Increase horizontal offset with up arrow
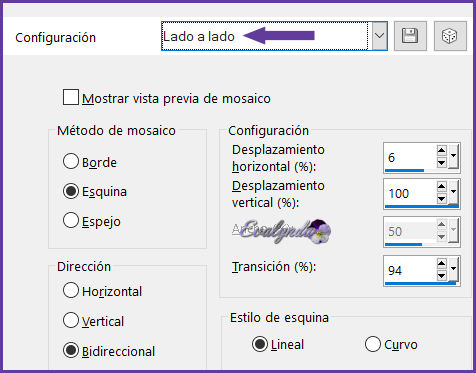Image resolution: width=476 pixels, height=373 pixels. click(x=441, y=150)
